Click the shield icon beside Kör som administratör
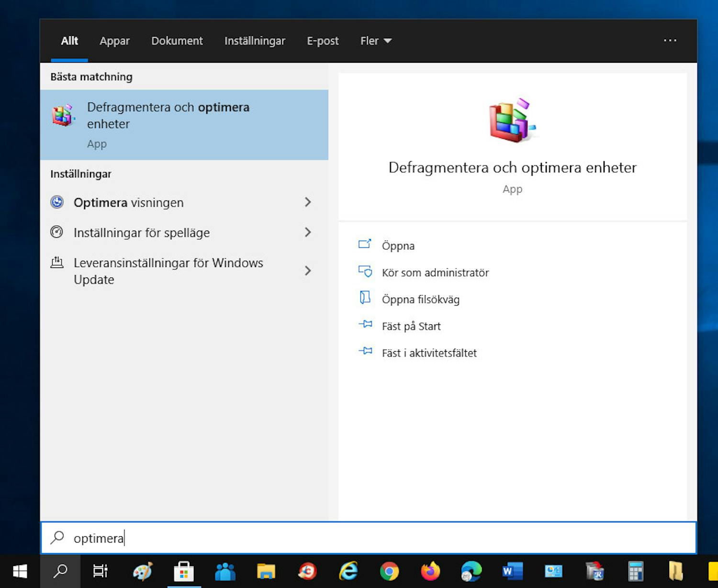Image resolution: width=718 pixels, height=588 pixels. (365, 272)
